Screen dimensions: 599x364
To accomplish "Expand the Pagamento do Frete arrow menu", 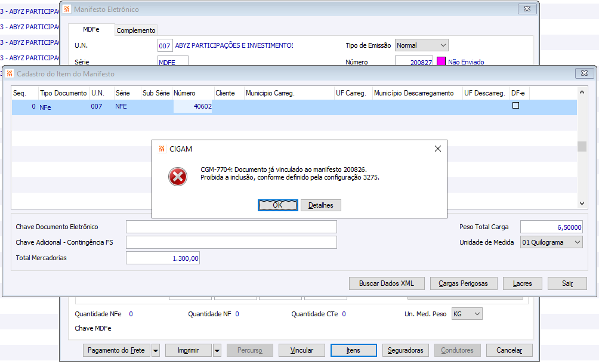I will pyautogui.click(x=156, y=350).
